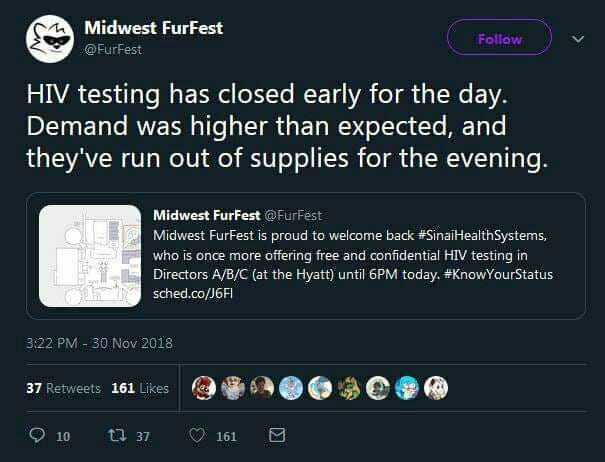Open the quoted tweet map thumbnail

(90, 255)
